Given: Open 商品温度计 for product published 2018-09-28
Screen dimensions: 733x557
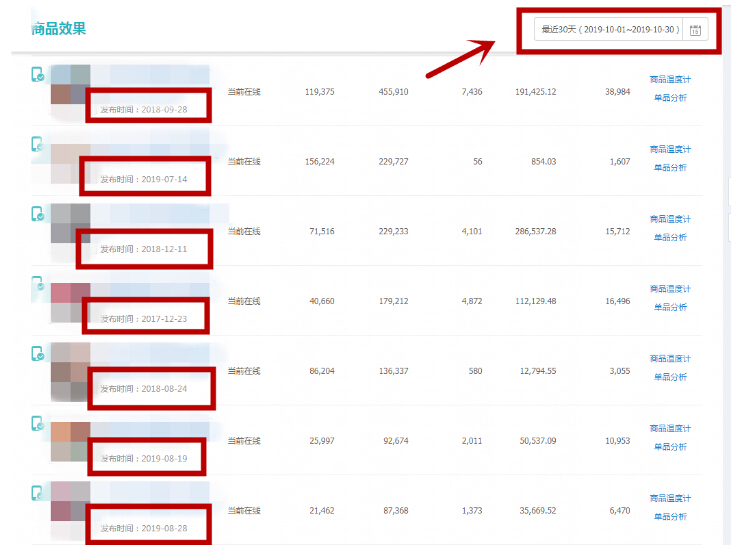Looking at the screenshot, I should click(x=669, y=79).
